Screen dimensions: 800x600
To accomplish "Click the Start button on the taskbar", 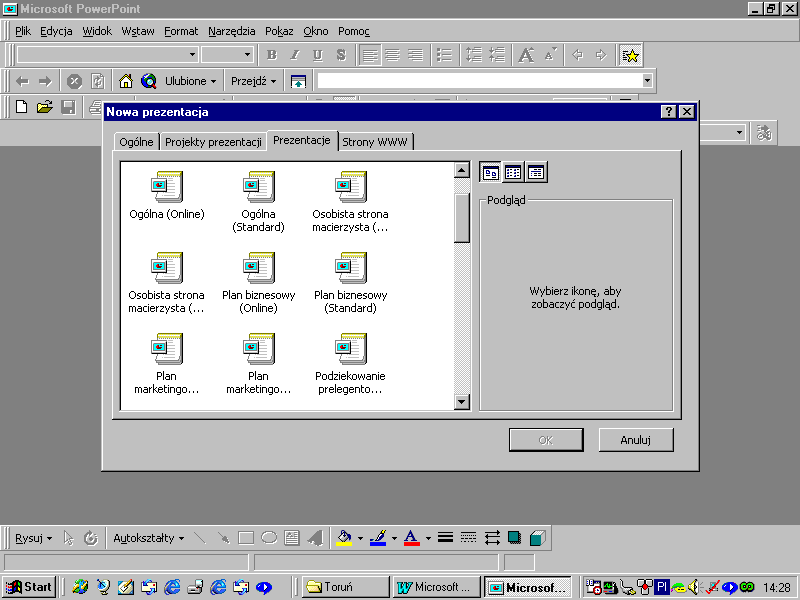I will tap(29, 587).
